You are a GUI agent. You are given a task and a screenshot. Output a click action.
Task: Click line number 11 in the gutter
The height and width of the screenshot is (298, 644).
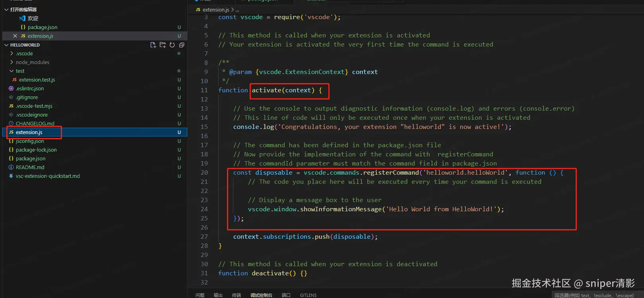tap(204, 90)
